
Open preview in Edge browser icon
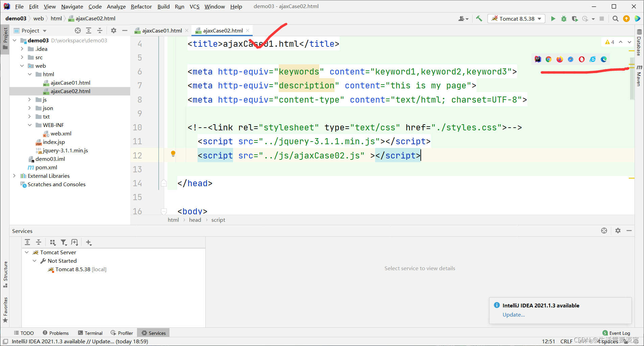(x=604, y=59)
